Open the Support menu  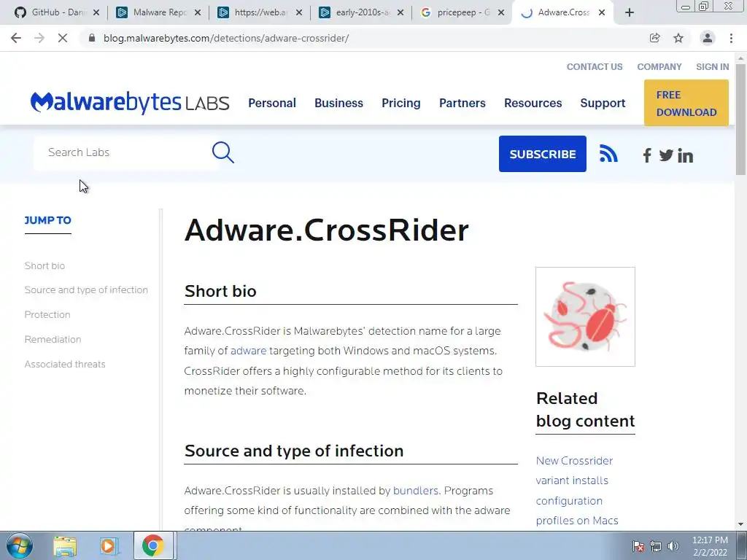603,103
